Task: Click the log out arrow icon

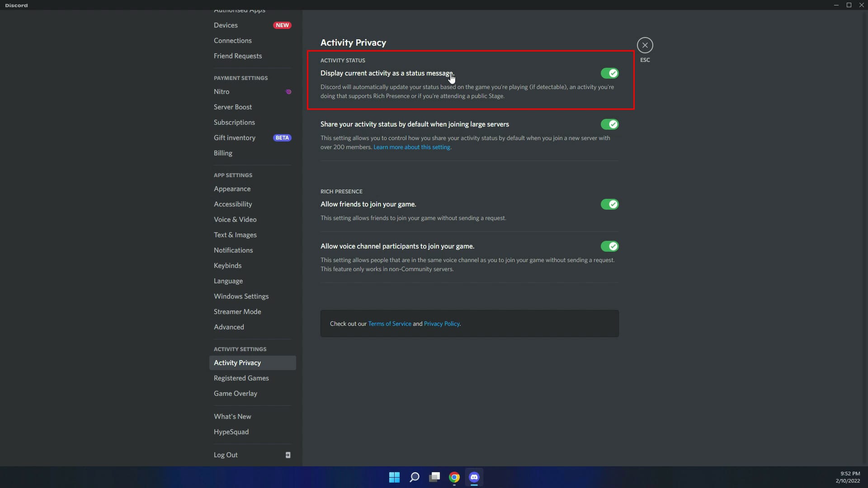Action: 288,455
